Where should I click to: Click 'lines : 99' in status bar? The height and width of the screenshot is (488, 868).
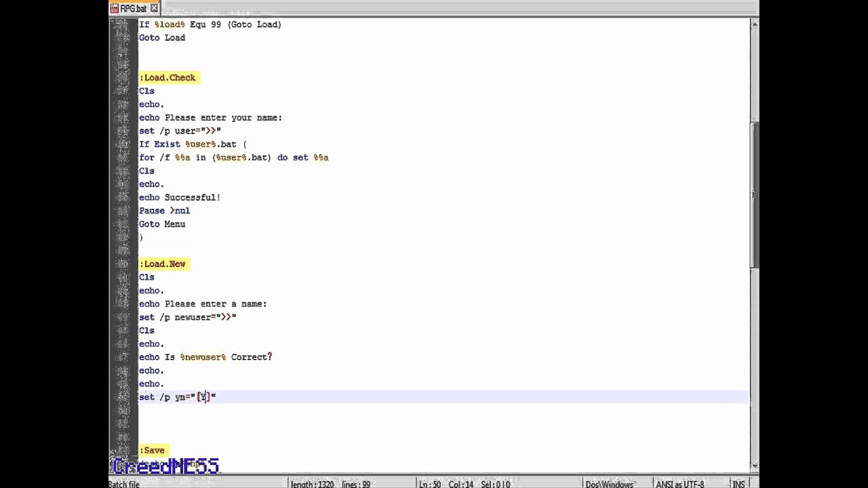355,484
